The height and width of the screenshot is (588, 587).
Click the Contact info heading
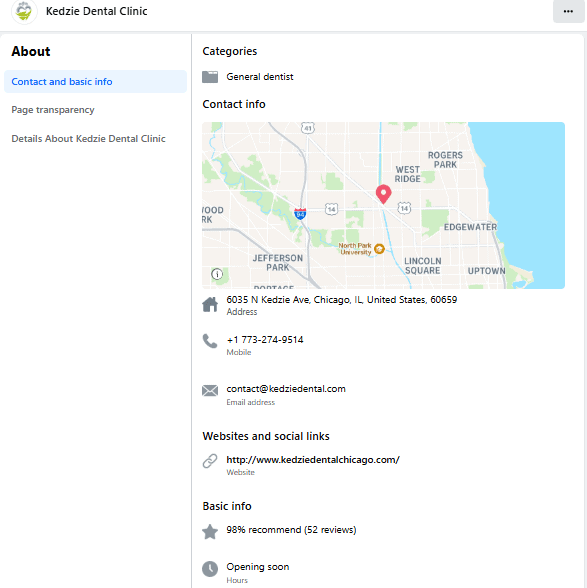[234, 104]
